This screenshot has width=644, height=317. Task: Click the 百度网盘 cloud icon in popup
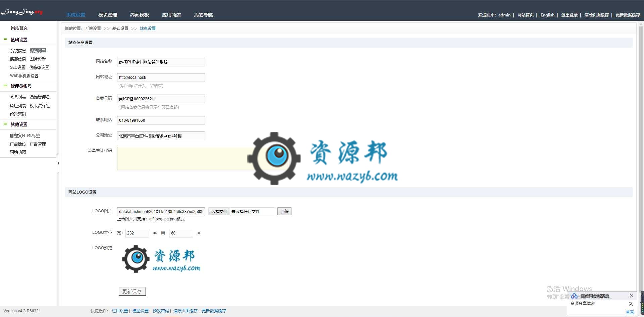(574, 296)
